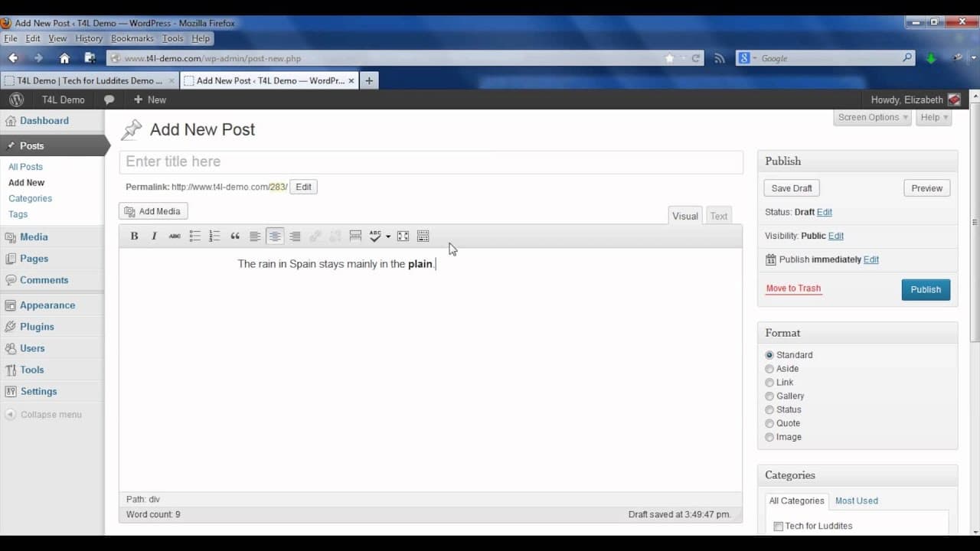Click the Move to Trash link
This screenshot has height=551, width=980.
point(793,289)
